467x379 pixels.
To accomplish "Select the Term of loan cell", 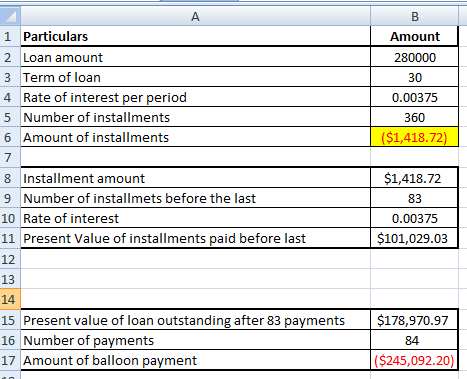I will [195, 77].
